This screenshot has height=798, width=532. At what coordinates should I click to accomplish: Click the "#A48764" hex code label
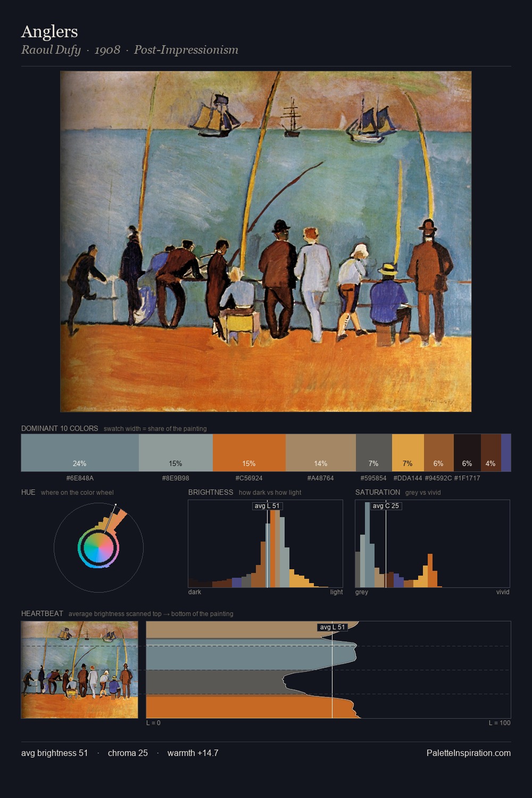tap(320, 478)
